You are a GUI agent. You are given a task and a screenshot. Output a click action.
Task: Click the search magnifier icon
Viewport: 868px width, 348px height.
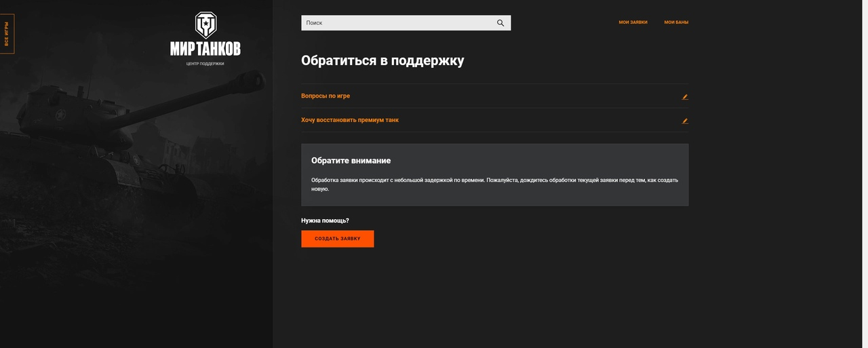500,23
